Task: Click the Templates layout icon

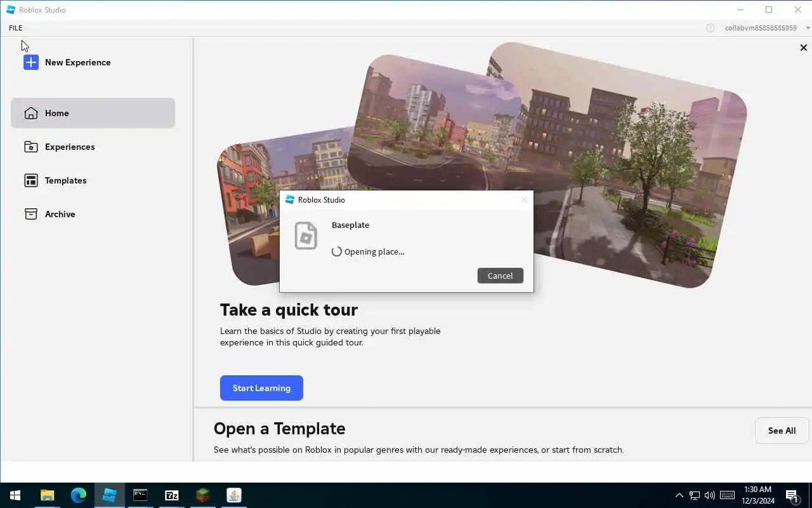Action: click(31, 180)
